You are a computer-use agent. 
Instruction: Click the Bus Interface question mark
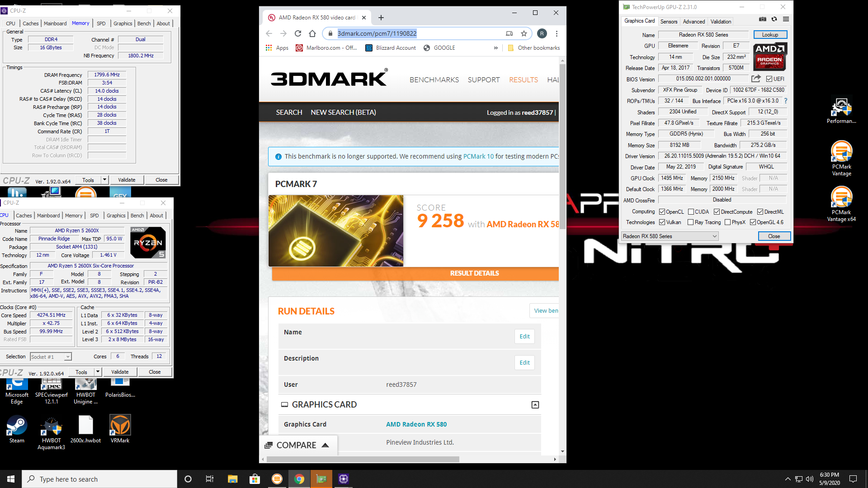click(786, 101)
